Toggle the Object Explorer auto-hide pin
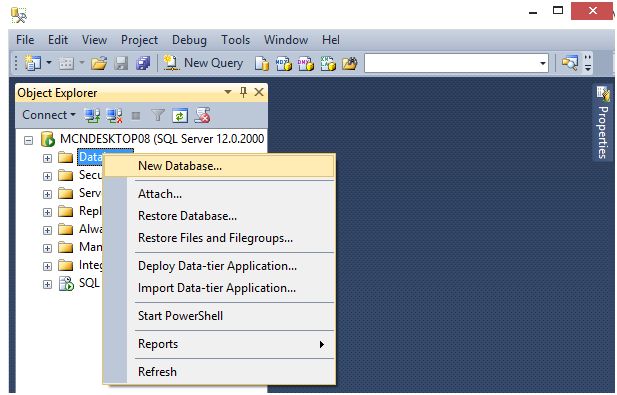 click(x=244, y=92)
